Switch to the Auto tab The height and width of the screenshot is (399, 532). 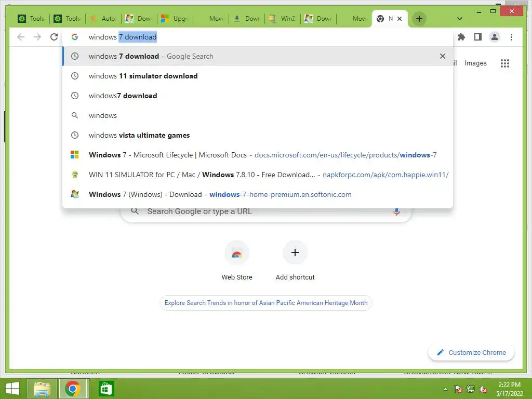[103, 19]
